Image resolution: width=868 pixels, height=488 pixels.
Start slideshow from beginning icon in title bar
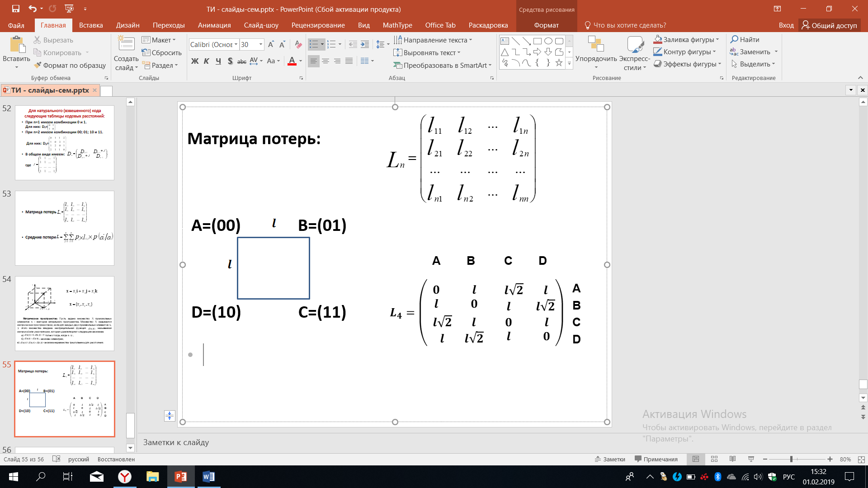(69, 9)
